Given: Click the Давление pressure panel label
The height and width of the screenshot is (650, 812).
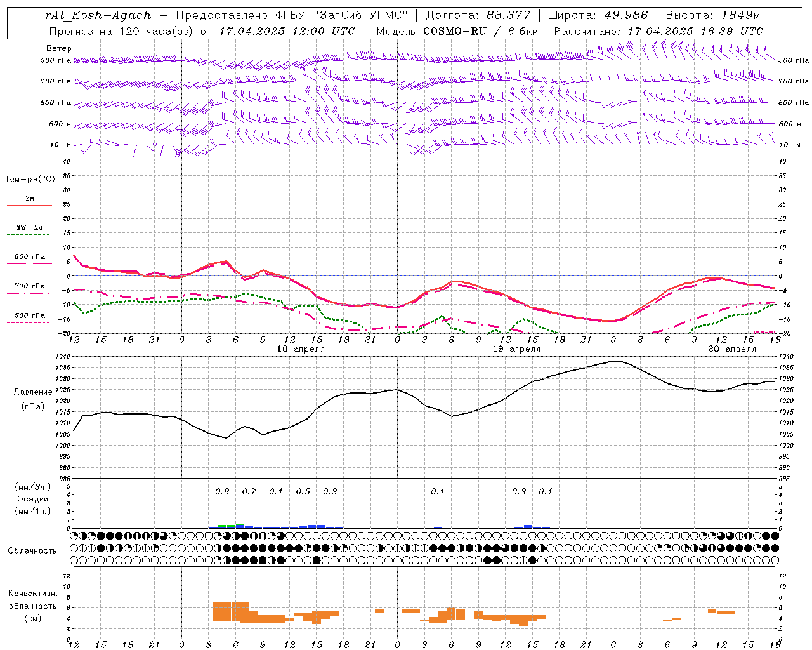Looking at the screenshot, I should [33, 392].
